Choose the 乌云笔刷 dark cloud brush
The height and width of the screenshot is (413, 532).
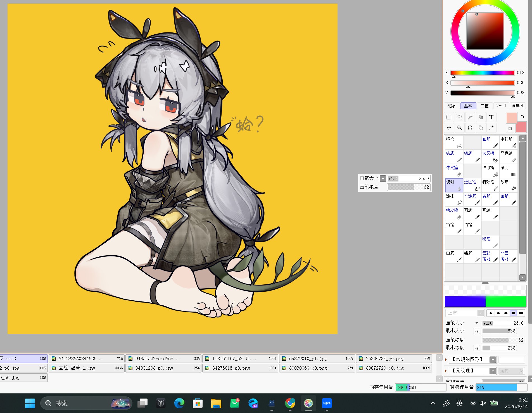pyautogui.click(x=509, y=256)
